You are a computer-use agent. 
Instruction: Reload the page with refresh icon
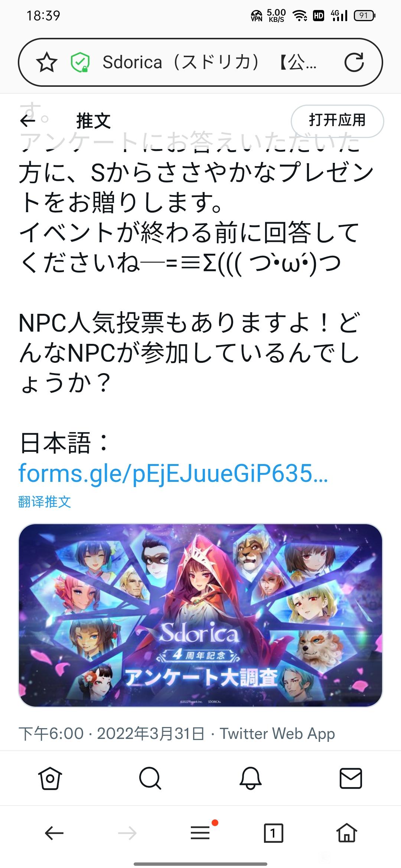tap(354, 62)
